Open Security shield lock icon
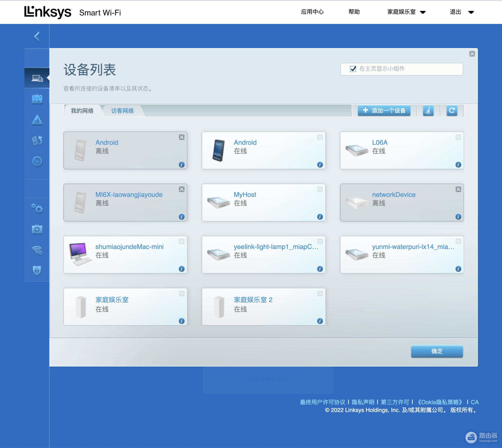 click(37, 270)
